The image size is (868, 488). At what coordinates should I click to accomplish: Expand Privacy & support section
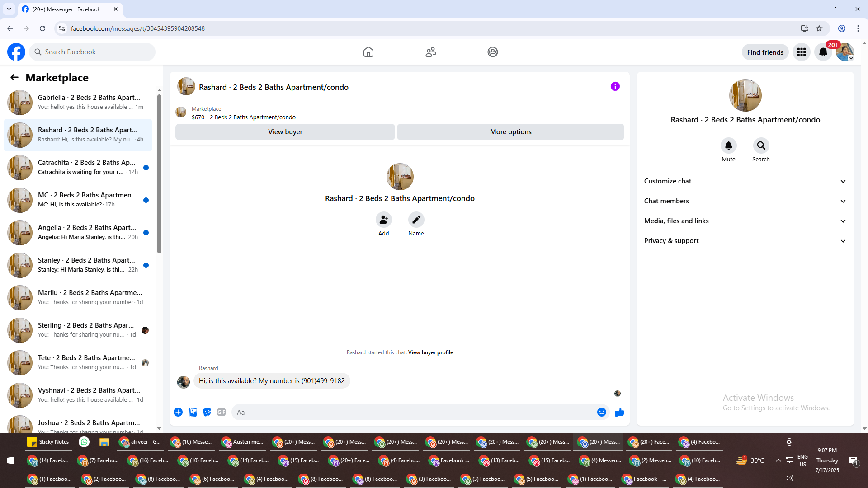point(745,241)
